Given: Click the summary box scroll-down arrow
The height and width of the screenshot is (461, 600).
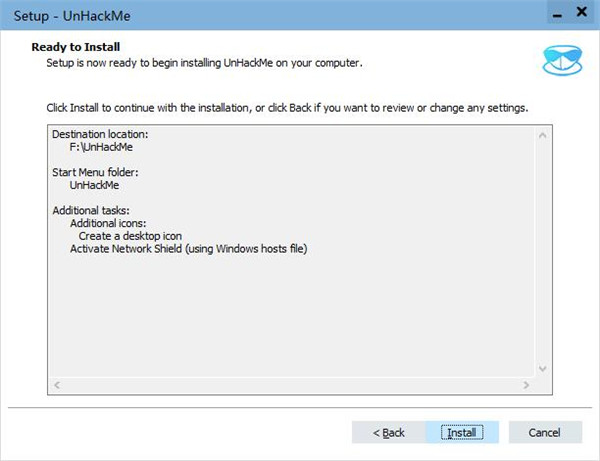Looking at the screenshot, I should tap(542, 368).
